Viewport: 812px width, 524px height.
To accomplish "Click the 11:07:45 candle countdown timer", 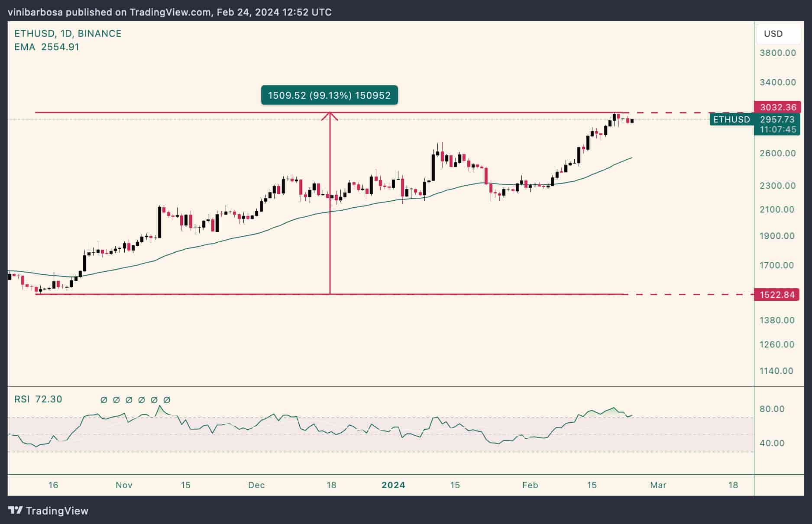I will 778,129.
